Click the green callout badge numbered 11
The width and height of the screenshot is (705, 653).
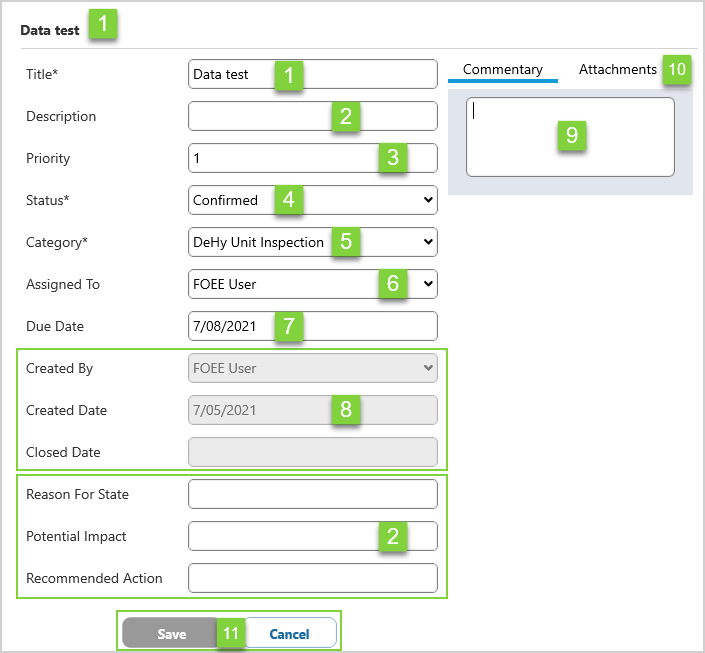click(231, 634)
